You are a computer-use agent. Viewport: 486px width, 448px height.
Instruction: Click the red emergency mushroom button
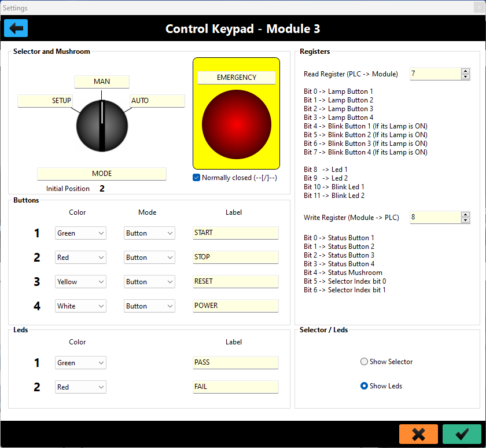(237, 124)
